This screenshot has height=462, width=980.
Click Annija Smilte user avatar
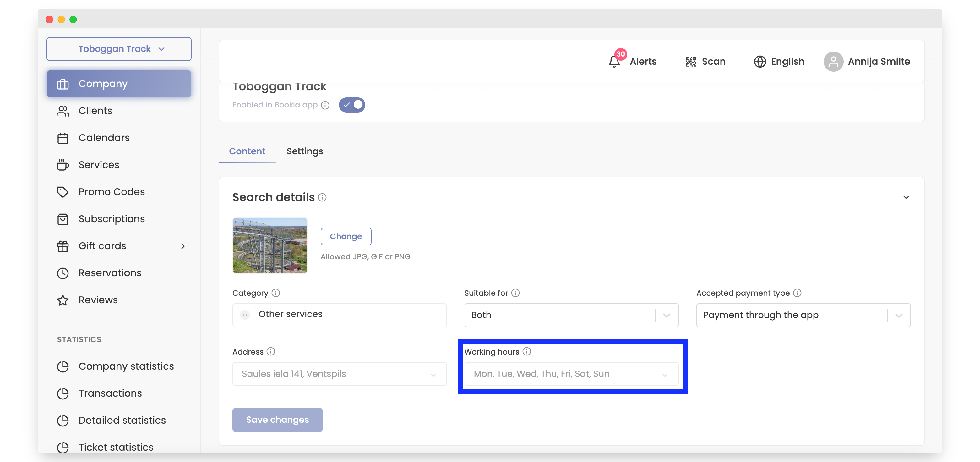click(x=833, y=61)
